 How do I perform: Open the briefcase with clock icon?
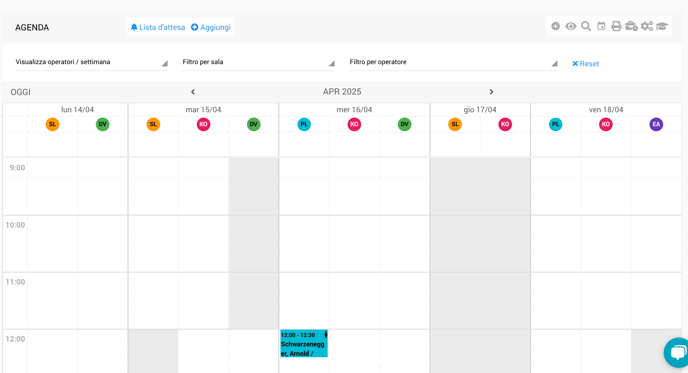(631, 26)
